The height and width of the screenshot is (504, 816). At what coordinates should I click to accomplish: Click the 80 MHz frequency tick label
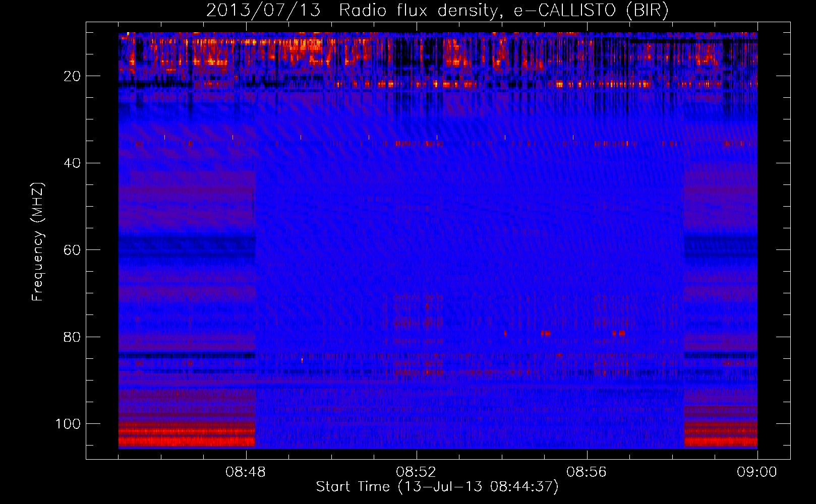click(x=72, y=337)
